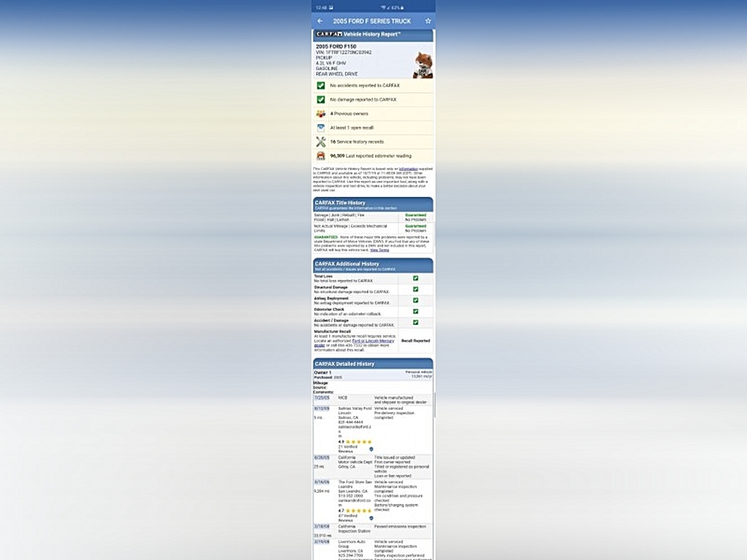Tap 'No damage reported to CARFAX' text
This screenshot has height=560, width=747.
coord(363,99)
